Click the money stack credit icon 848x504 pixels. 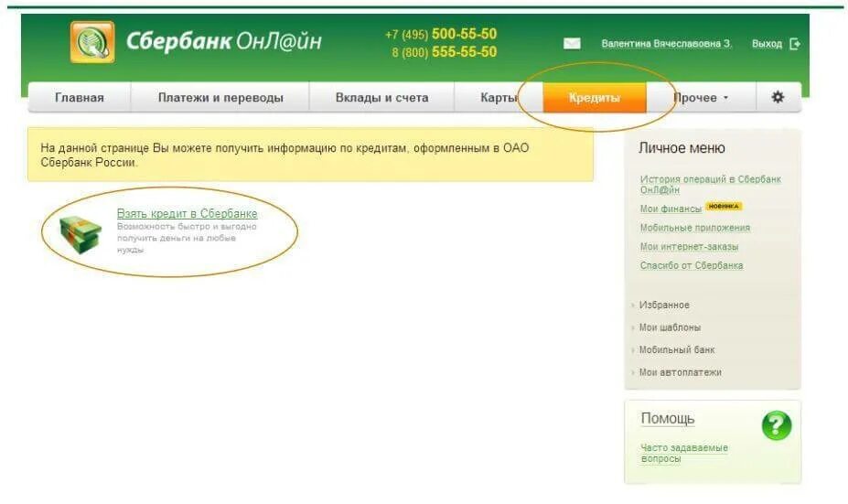[81, 235]
